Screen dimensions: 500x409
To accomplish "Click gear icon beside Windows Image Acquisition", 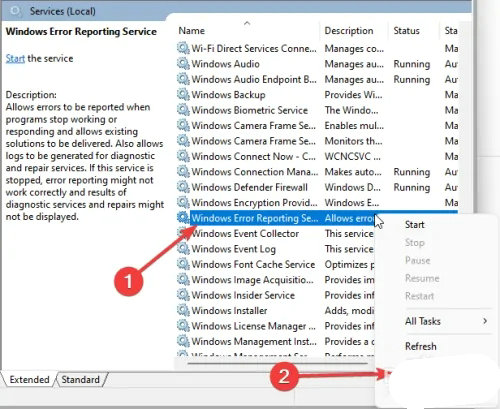I will (x=183, y=279).
